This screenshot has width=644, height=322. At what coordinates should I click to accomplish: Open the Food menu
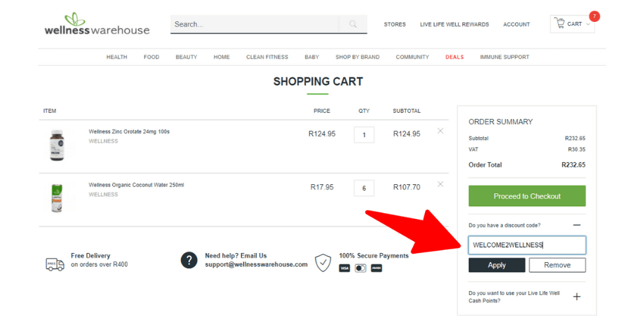pyautogui.click(x=151, y=57)
